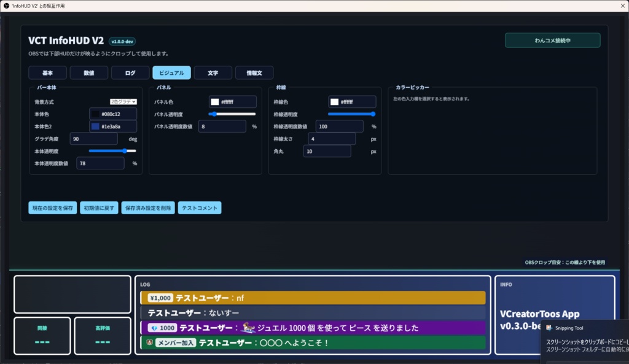Click the 初期値に戻す button
629x364 pixels.
coord(99,208)
